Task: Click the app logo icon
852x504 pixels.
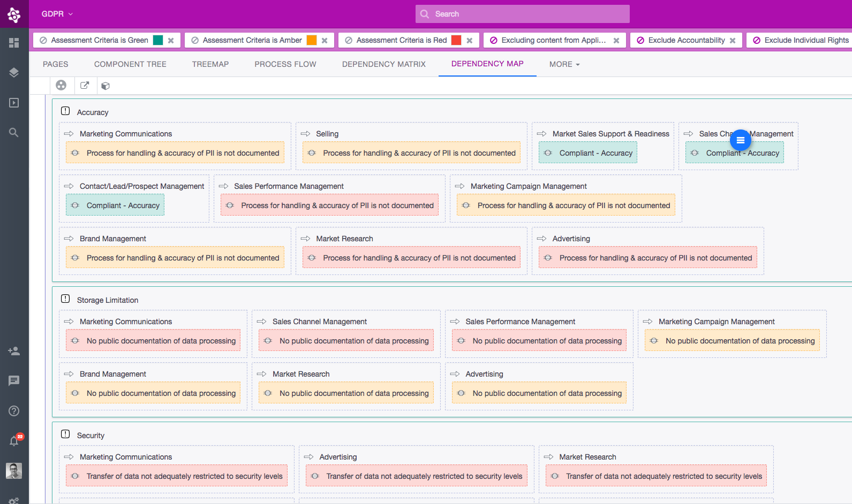Action: [14, 14]
